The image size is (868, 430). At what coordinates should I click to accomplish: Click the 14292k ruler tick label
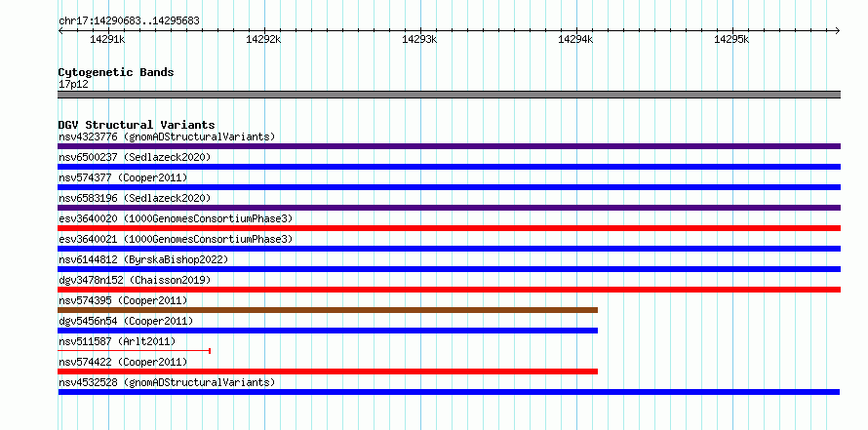click(263, 39)
